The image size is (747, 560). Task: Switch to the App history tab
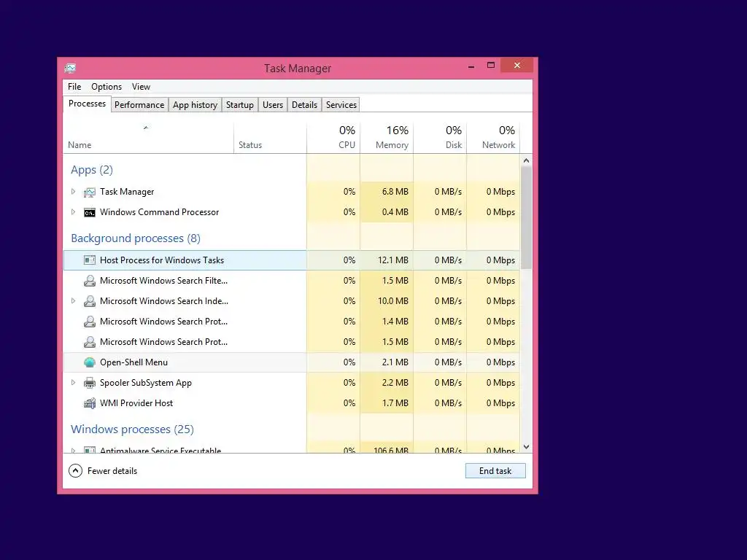195,105
